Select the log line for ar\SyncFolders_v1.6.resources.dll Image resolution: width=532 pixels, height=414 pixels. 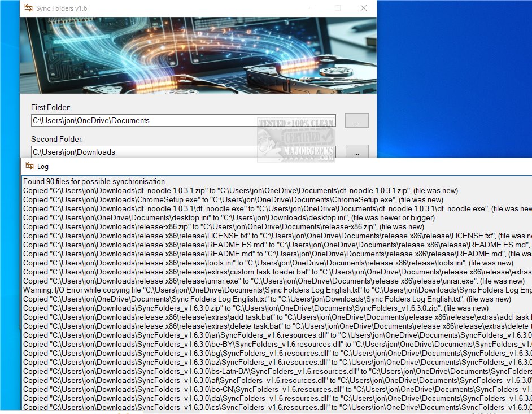277,335
